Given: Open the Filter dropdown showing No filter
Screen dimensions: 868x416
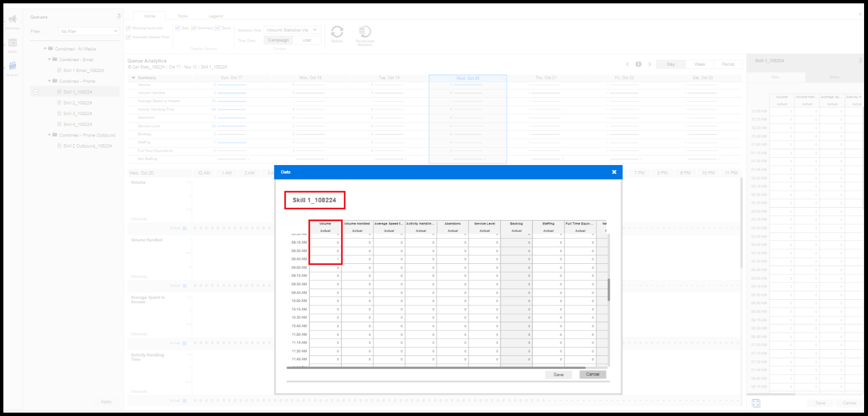Looking at the screenshot, I should click(89, 31).
